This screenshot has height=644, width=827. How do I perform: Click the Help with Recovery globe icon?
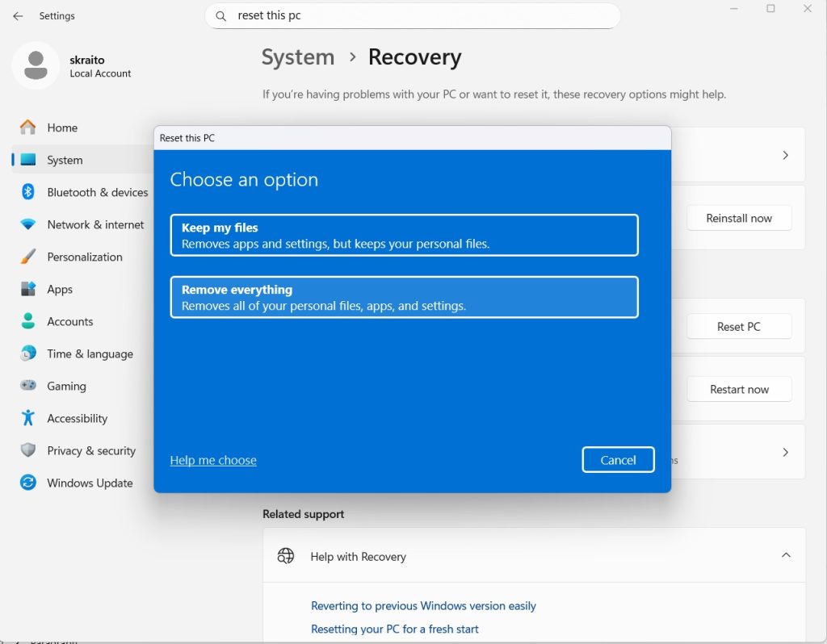[x=285, y=556]
